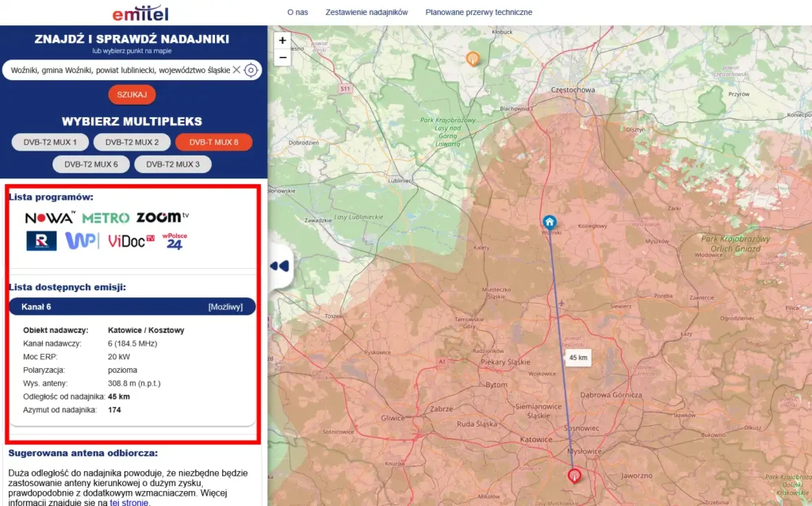Click the Emitel logo
Viewport: 812px width, 506px height.
tap(140, 13)
